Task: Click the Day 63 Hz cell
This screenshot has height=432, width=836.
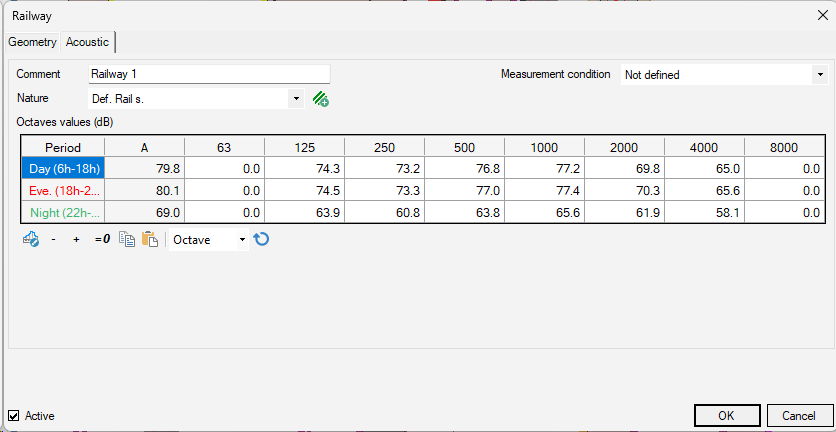Action: tap(224, 169)
